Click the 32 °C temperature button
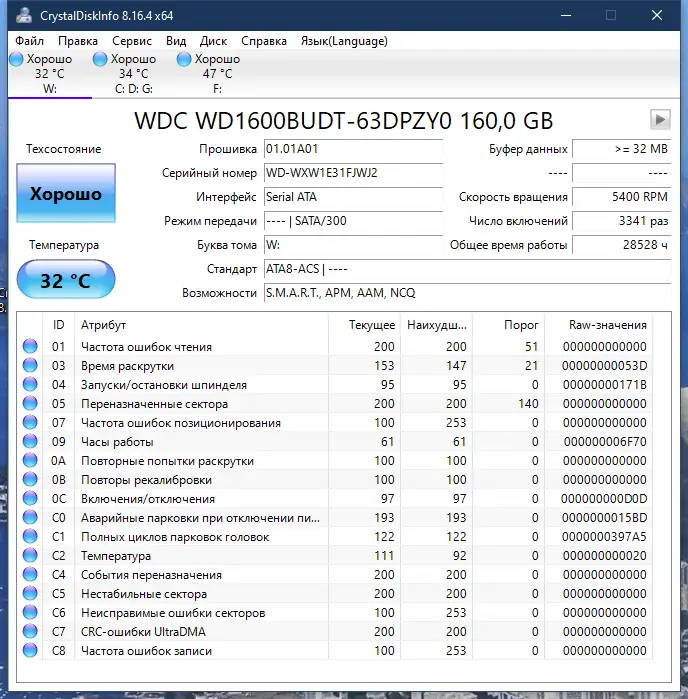The width and height of the screenshot is (688, 699). tap(66, 280)
